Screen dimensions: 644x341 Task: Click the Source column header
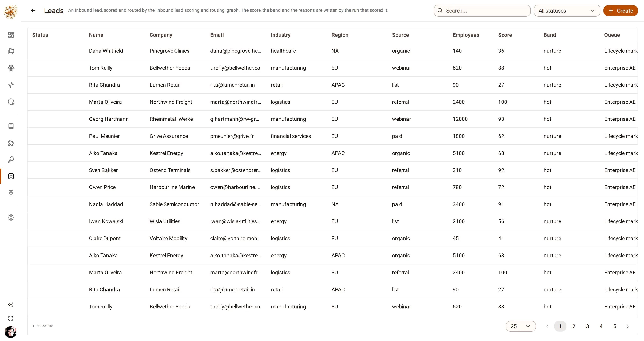[x=400, y=35]
